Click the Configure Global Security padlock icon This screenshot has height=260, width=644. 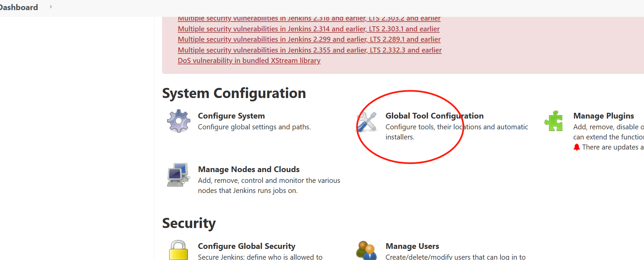(178, 250)
